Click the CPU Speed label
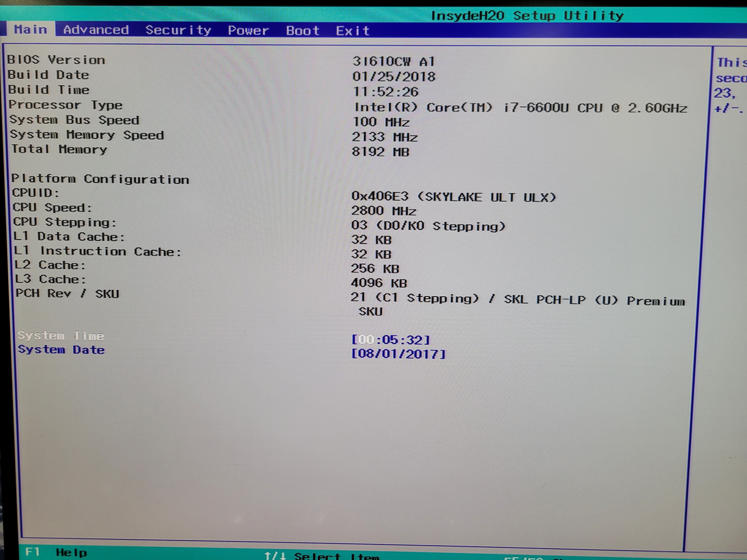 (x=52, y=207)
